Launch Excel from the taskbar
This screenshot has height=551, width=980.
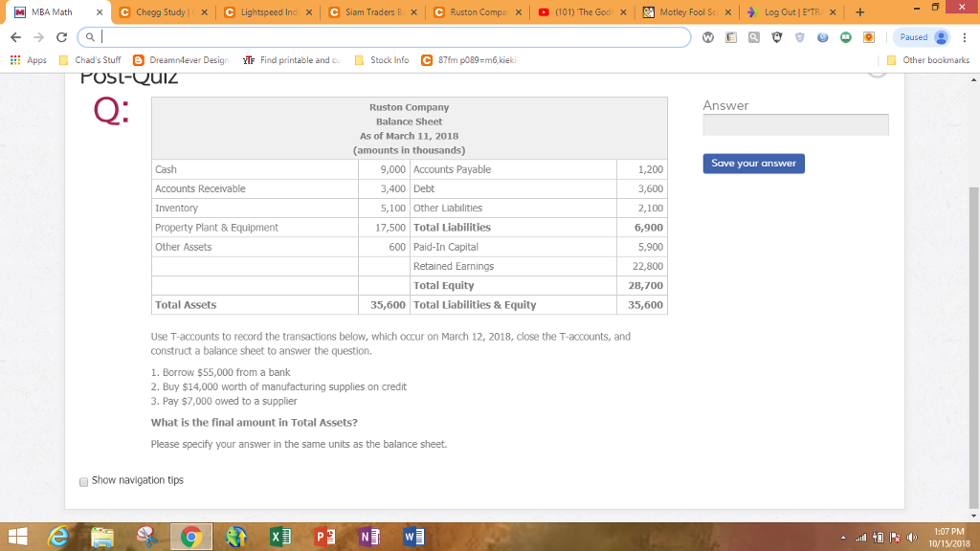pyautogui.click(x=278, y=537)
